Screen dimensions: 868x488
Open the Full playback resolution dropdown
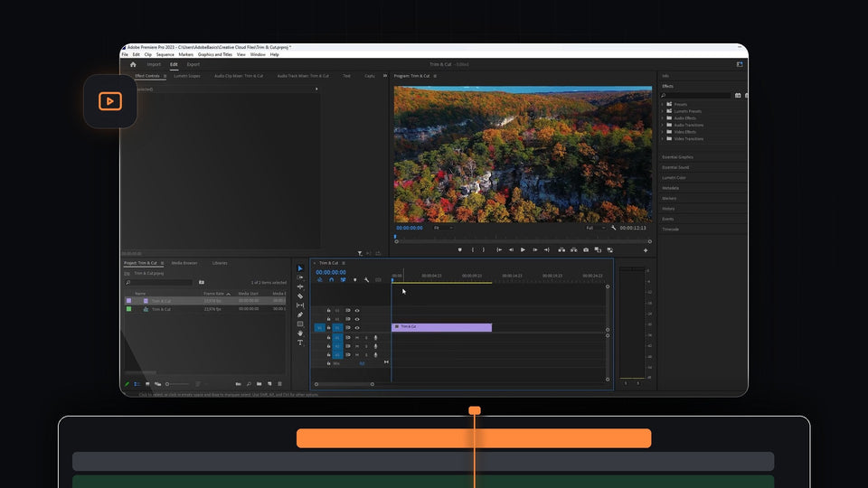click(596, 228)
